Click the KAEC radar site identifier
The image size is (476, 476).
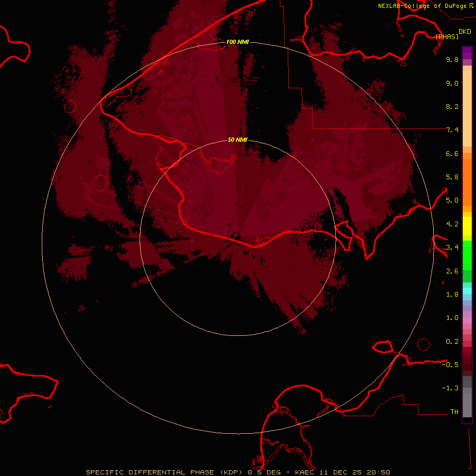[306, 472]
